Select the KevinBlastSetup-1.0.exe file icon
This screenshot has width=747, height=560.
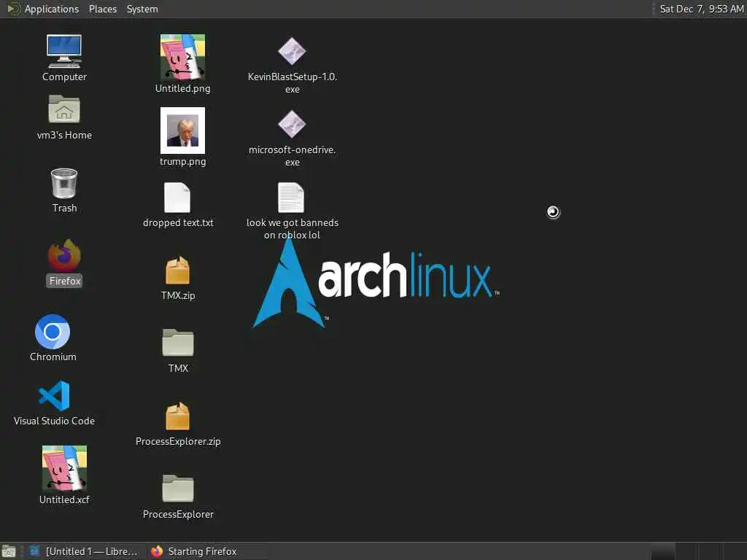[x=292, y=51]
